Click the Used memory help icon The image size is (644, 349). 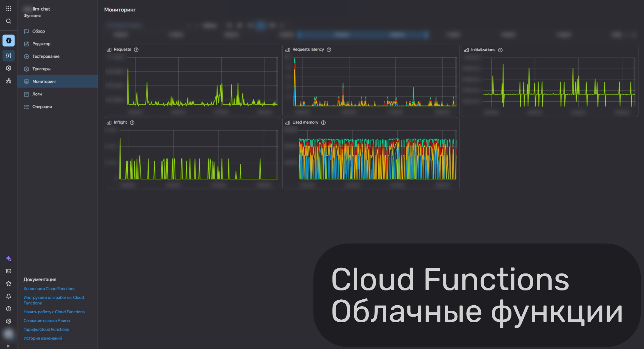pos(324,122)
